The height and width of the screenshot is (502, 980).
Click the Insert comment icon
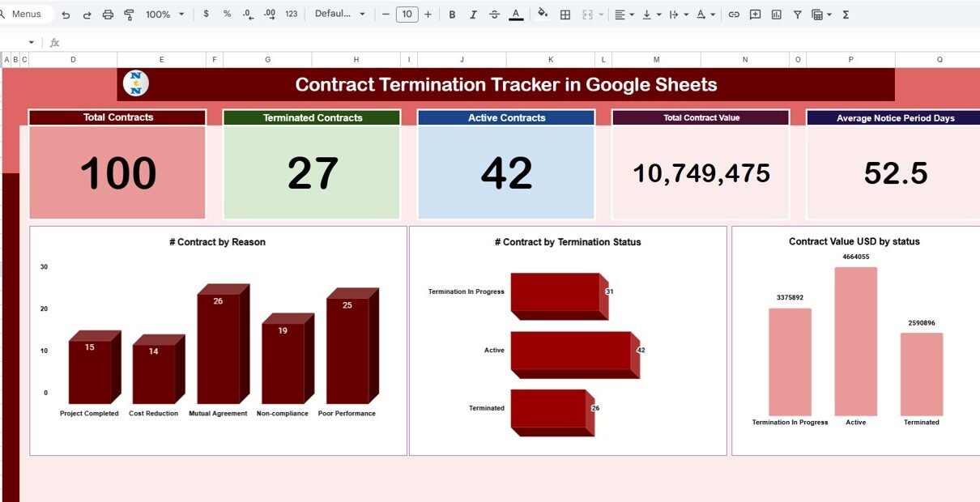755,15
